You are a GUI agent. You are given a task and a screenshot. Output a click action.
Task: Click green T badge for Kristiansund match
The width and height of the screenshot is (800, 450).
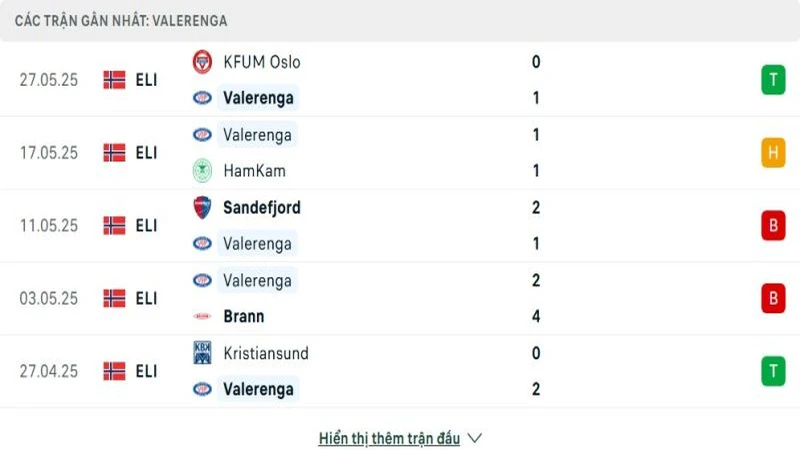click(x=772, y=371)
